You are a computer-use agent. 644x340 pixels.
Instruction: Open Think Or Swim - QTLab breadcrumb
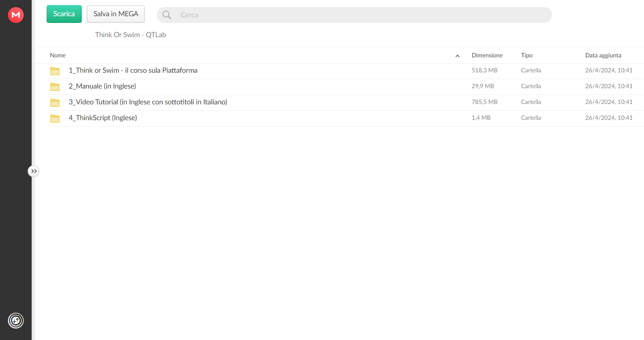130,35
